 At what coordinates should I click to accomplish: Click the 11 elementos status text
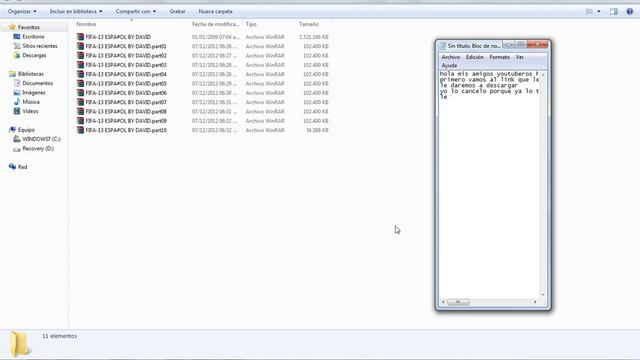60,336
